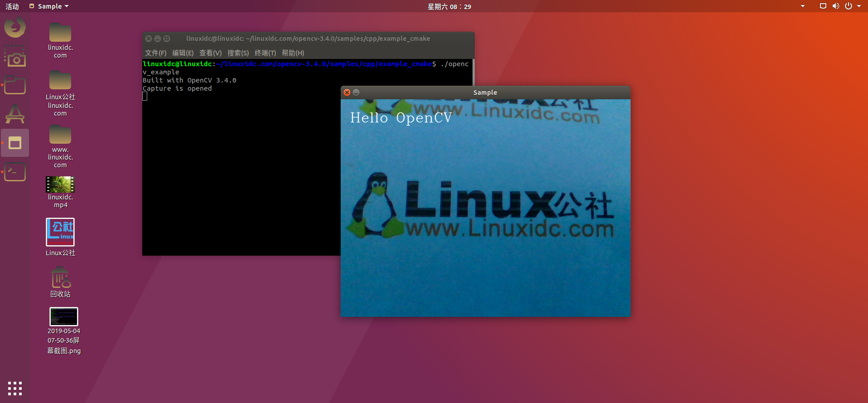Image resolution: width=868 pixels, height=403 pixels.
Task: Expand the system menu arrow
Action: tap(859, 6)
